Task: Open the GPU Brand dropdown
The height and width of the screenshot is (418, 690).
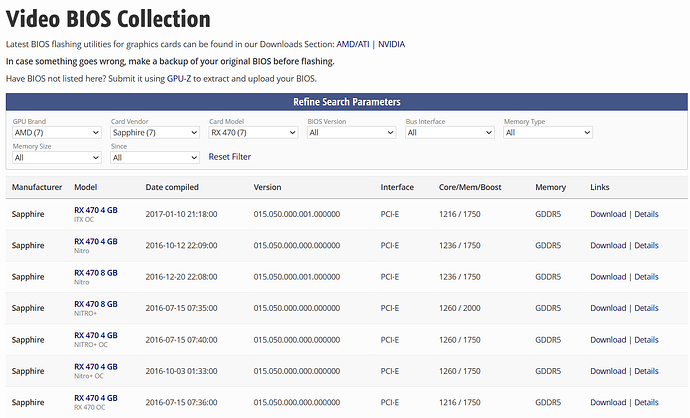Action: click(x=56, y=132)
